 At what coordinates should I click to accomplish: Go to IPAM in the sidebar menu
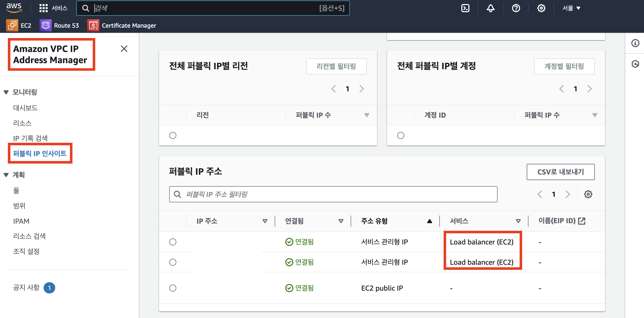[21, 221]
